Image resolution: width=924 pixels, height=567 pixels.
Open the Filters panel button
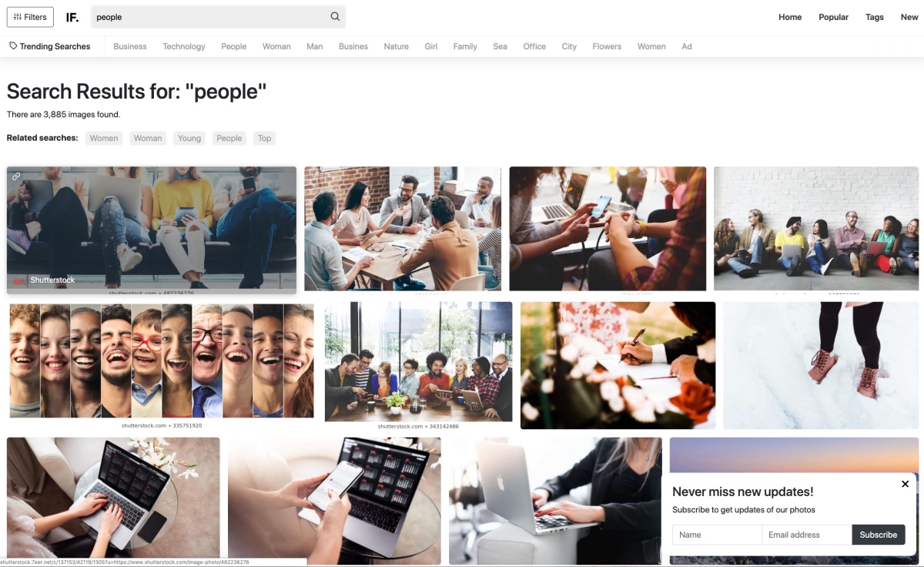[30, 17]
